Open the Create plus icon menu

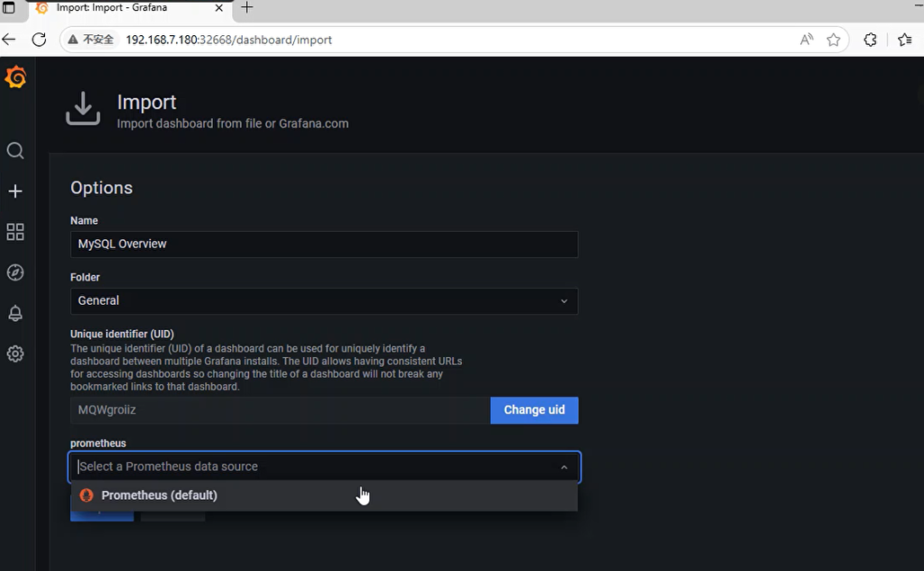[15, 191]
